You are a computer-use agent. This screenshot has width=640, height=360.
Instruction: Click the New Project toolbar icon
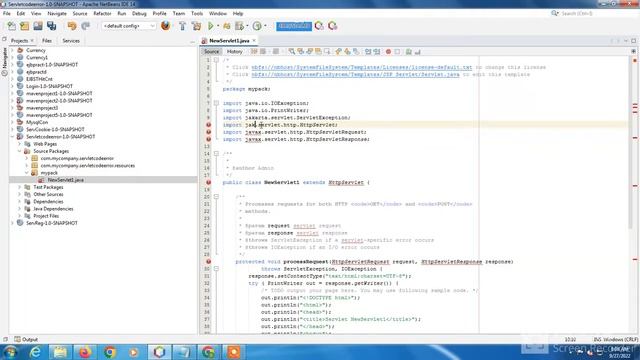coord(24,26)
